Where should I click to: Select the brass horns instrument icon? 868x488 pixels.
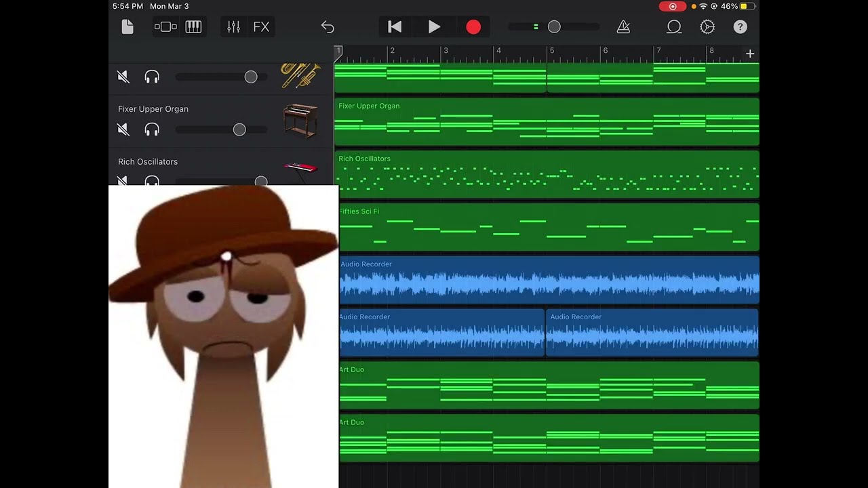coord(300,76)
